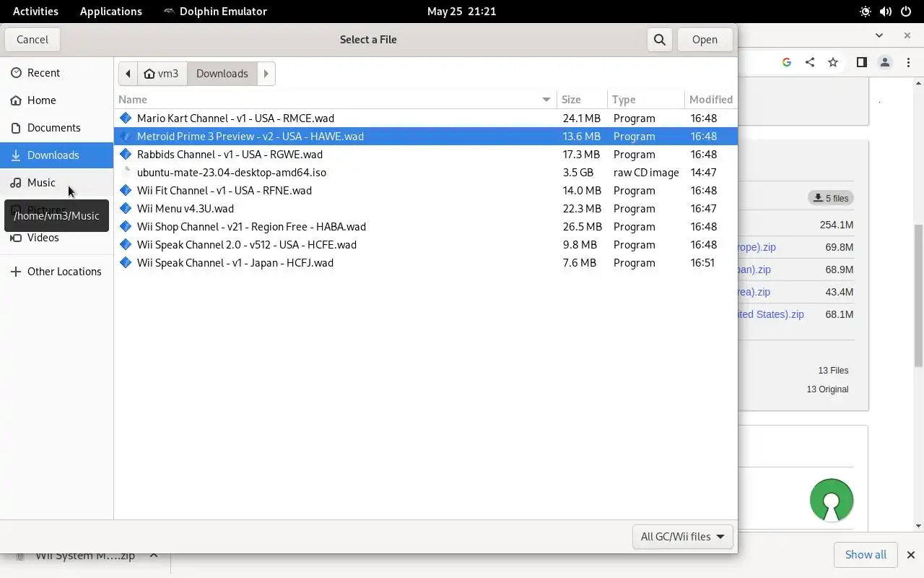This screenshot has height=578, width=924.
Task: Sort files by the Type column
Action: 646,100
